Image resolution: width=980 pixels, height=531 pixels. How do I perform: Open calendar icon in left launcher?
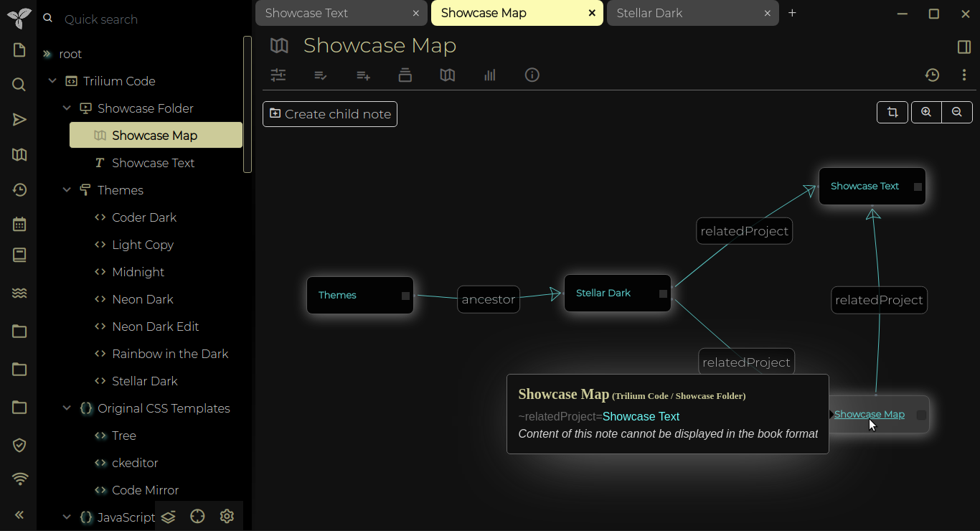19,224
